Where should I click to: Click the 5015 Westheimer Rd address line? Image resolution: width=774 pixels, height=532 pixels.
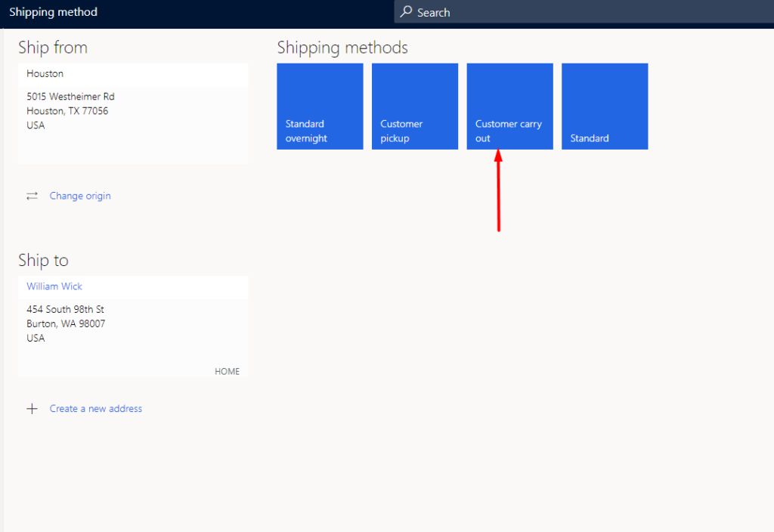pyautogui.click(x=70, y=96)
